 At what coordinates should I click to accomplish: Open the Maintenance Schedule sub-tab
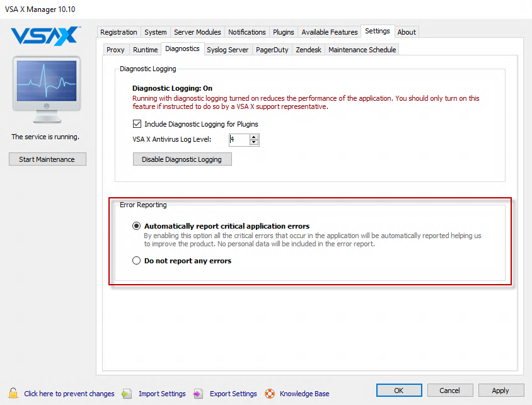[362, 50]
